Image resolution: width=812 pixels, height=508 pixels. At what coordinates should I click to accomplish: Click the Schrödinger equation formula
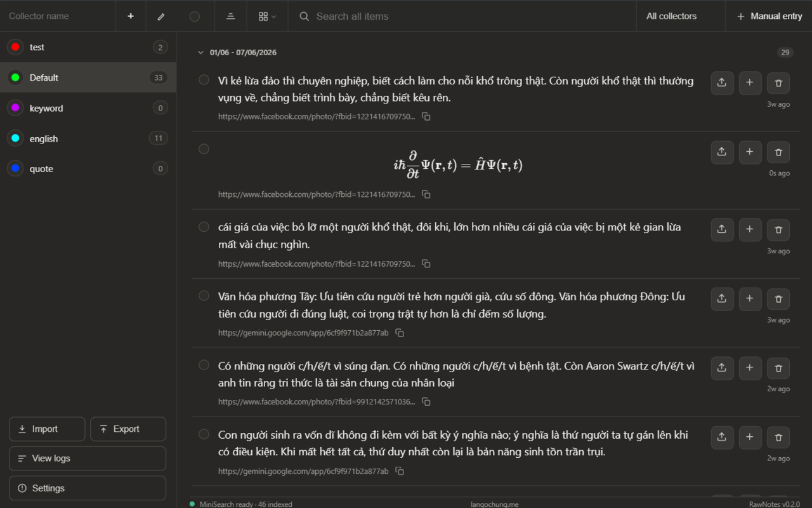point(458,165)
